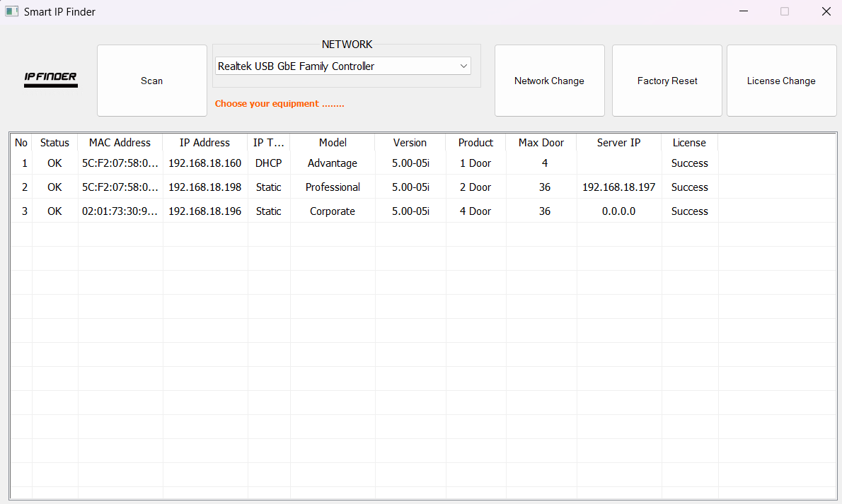The image size is (842, 504).
Task: Click the Status column header
Action: coord(54,142)
